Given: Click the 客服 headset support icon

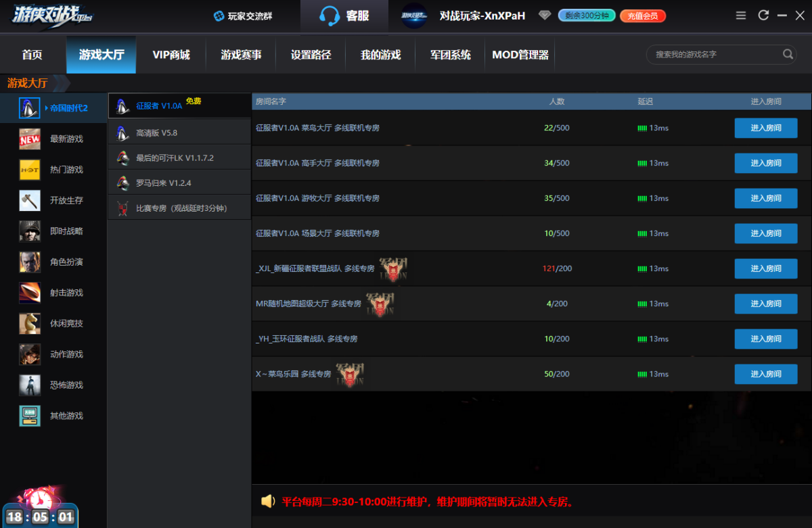Looking at the screenshot, I should (x=330, y=16).
